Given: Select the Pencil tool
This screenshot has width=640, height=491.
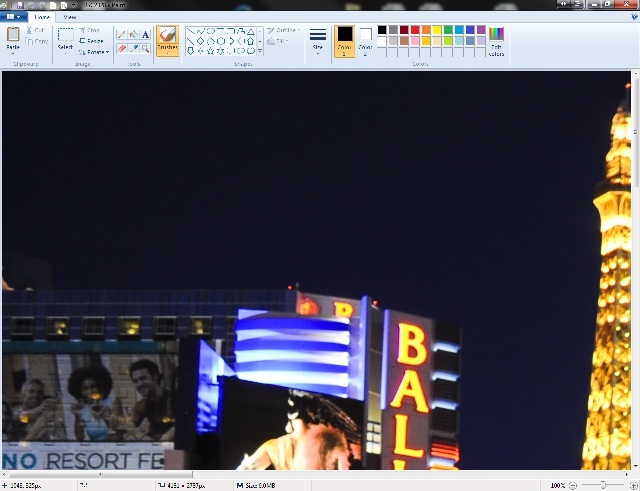Looking at the screenshot, I should click(121, 34).
